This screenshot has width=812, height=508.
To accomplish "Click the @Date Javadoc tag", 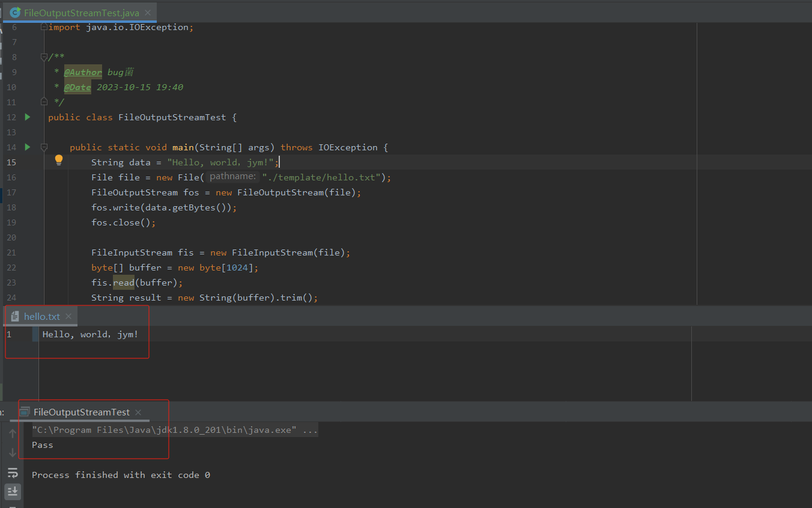I will [x=77, y=87].
